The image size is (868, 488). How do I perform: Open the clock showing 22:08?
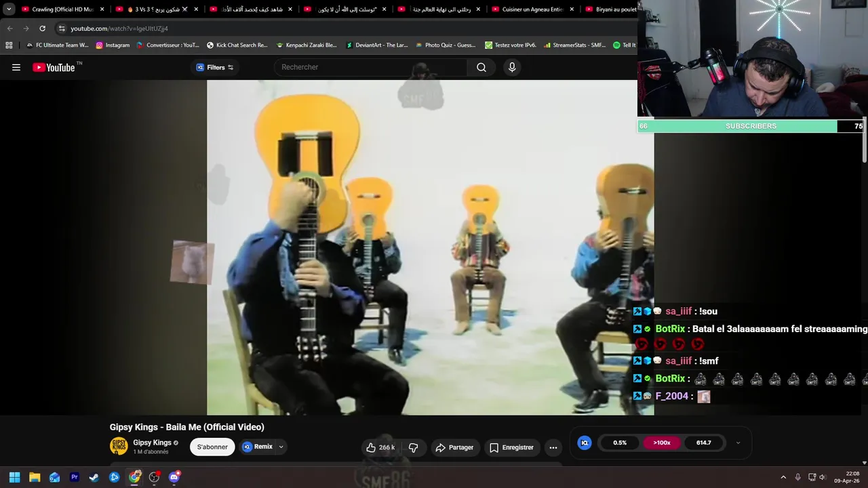(847, 477)
